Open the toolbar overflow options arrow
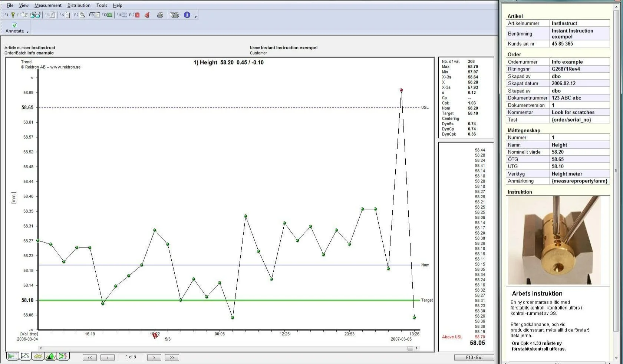 195,17
